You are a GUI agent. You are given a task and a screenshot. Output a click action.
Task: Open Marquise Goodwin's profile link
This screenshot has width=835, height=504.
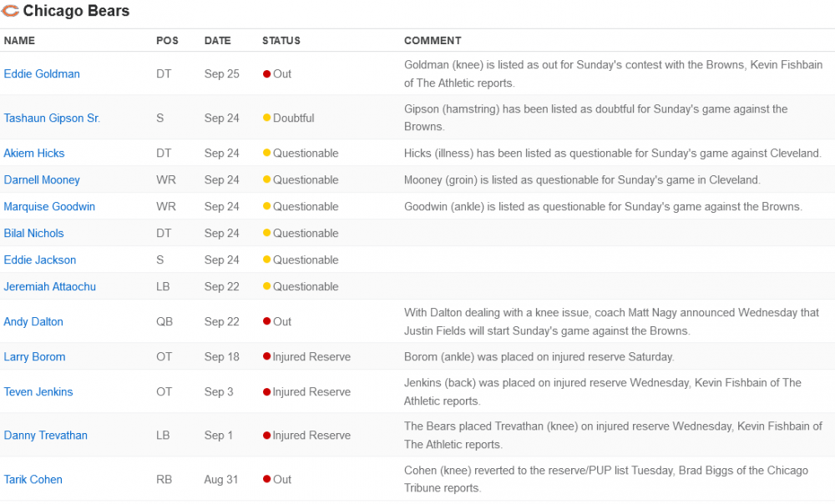coord(49,206)
